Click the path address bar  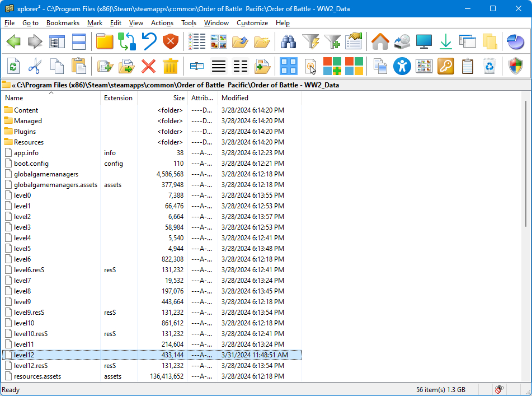coord(265,85)
